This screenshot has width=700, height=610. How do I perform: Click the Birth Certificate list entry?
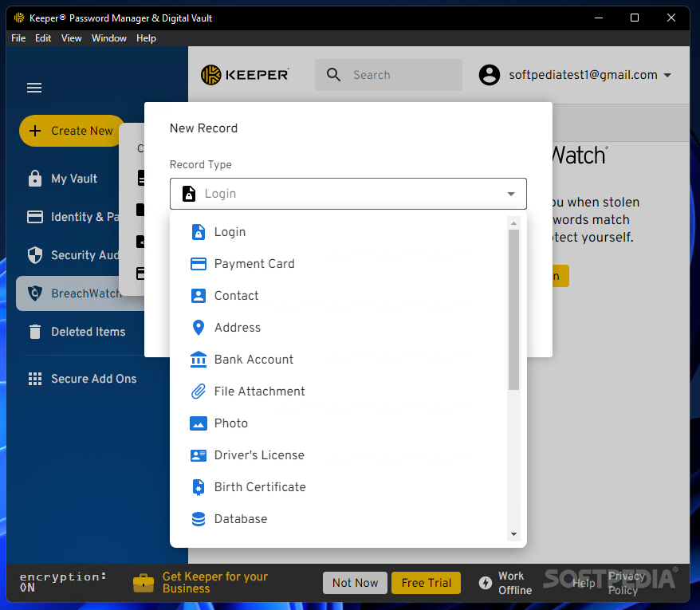click(338, 487)
